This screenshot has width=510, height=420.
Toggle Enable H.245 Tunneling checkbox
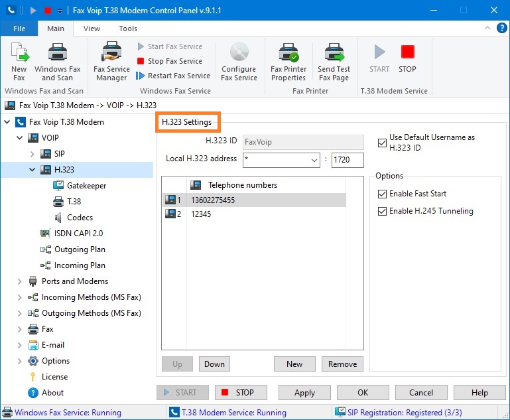pyautogui.click(x=382, y=211)
